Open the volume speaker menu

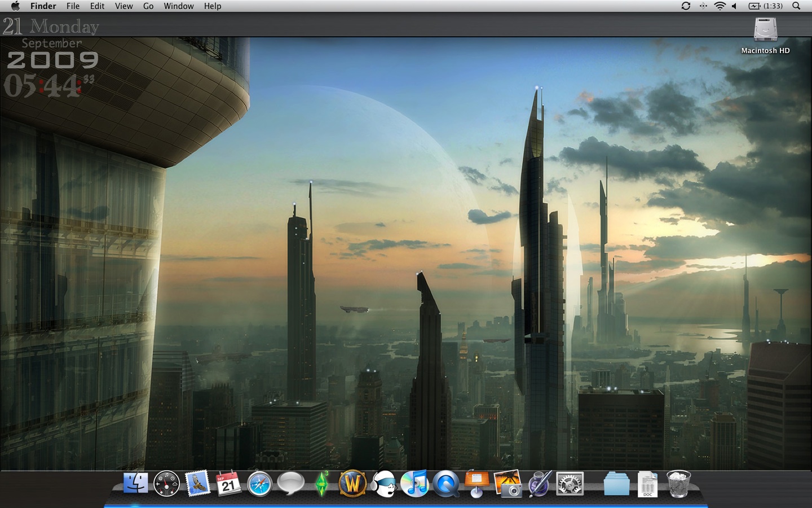click(x=734, y=6)
